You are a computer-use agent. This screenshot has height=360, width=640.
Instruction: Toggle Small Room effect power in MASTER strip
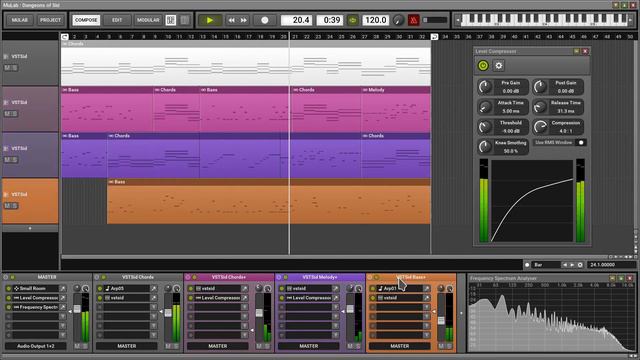tap(9, 288)
